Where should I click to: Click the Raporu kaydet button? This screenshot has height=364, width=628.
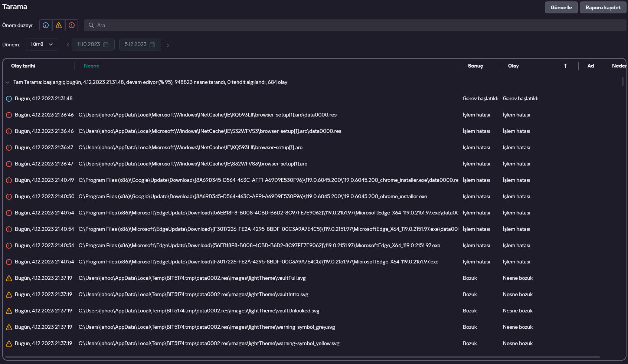[603, 7]
